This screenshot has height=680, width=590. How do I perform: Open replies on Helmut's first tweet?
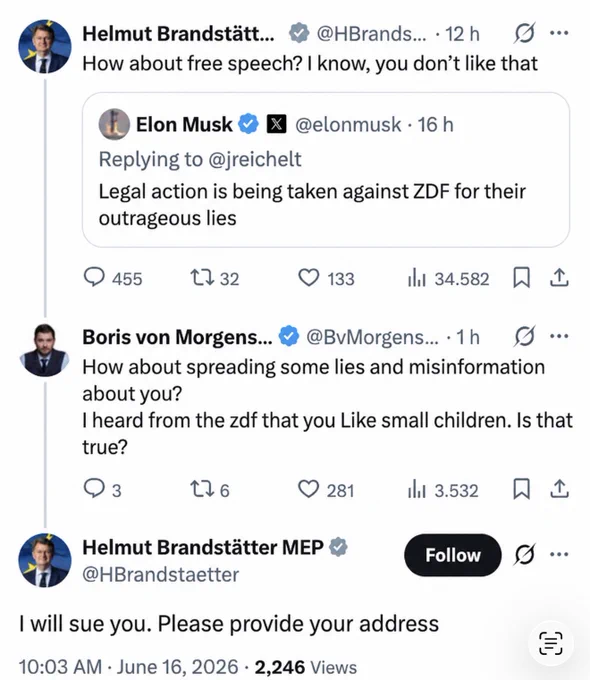[113, 278]
